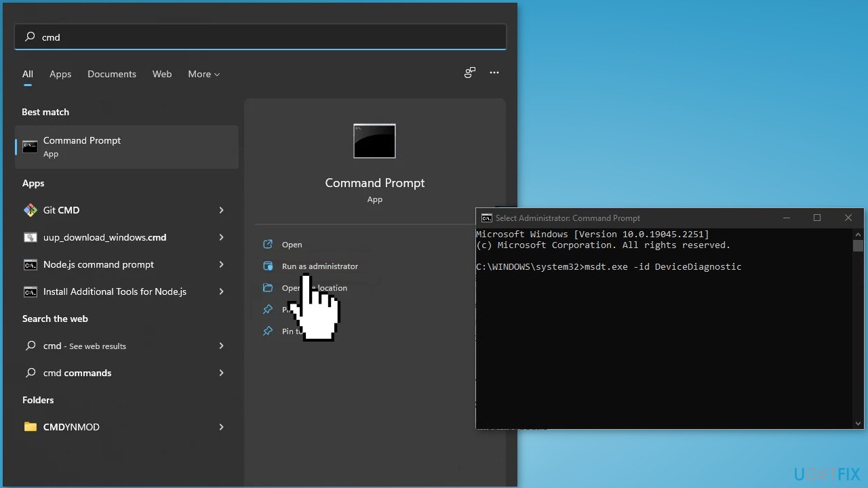Click the large Command Prompt preview thumbnail
868x488 pixels.
[x=374, y=141]
